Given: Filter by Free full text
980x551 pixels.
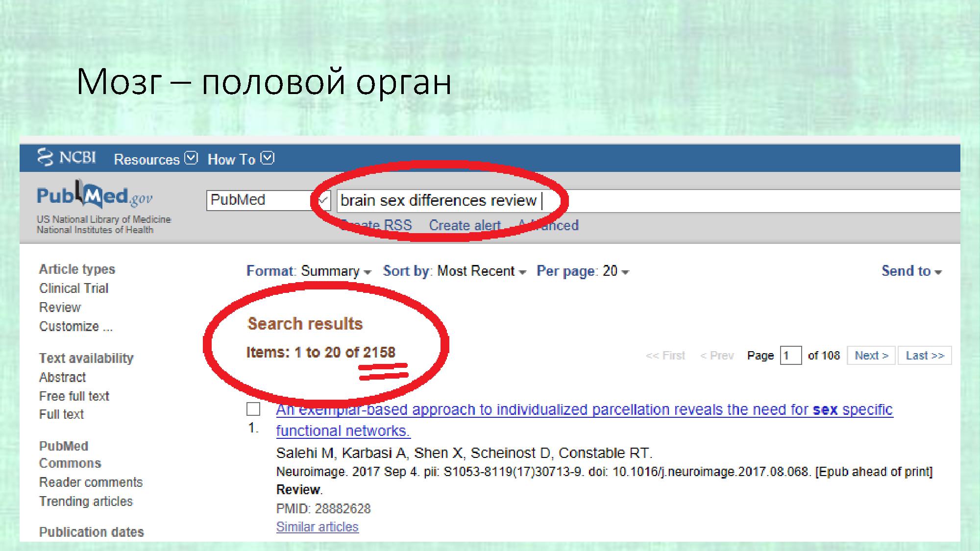Looking at the screenshot, I should [74, 396].
